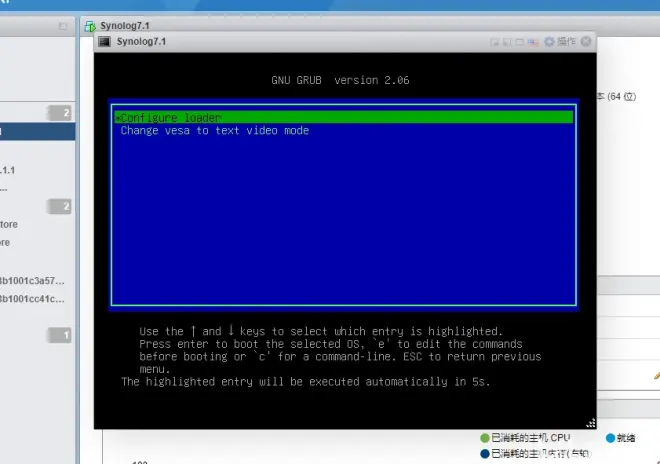Screen dimensions: 660x464
Task: Select the highlighted blue navigator row
Action: click(x=37, y=131)
